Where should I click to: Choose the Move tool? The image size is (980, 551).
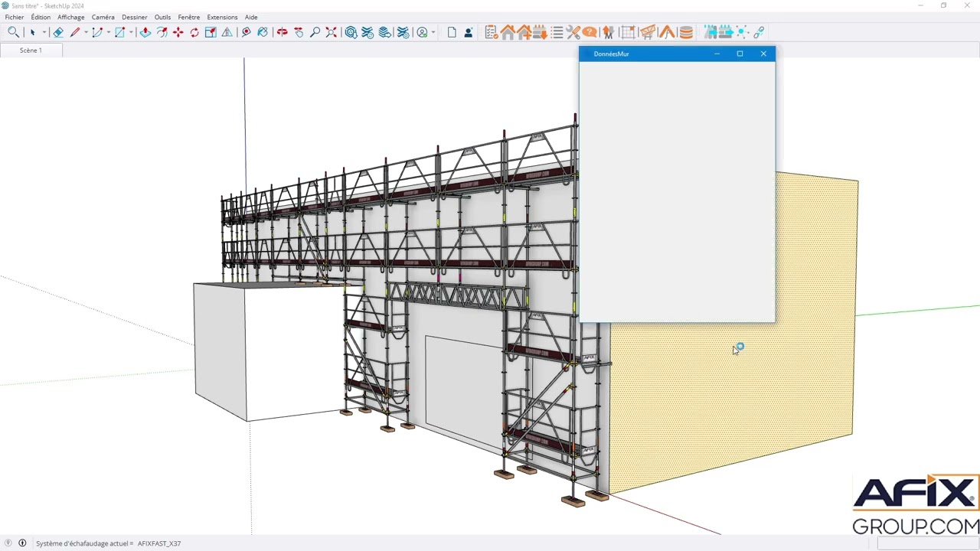178,32
